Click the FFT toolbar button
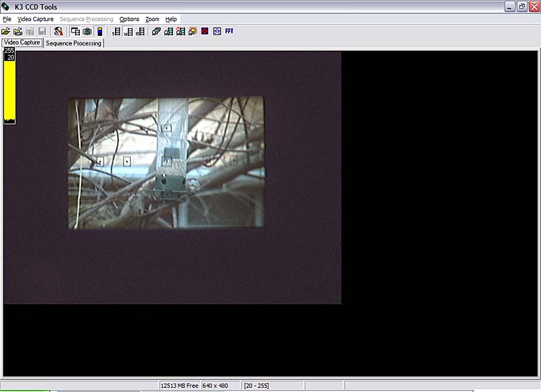 pos(229,31)
